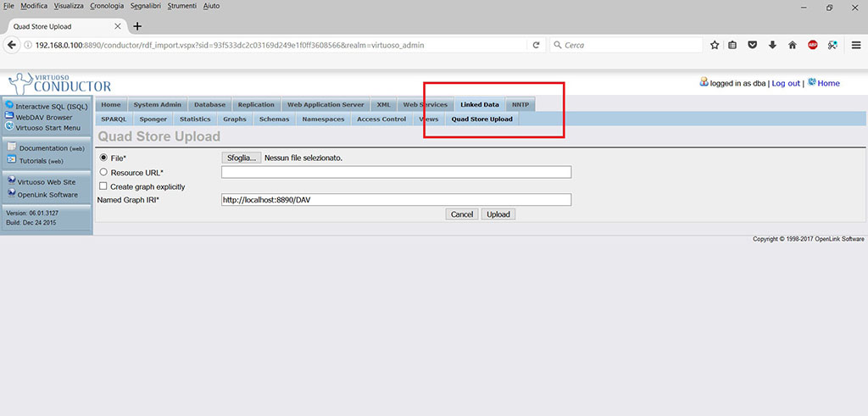Select the Quad Store Upload subtab
Viewport: 868px width, 416px height.
click(482, 119)
